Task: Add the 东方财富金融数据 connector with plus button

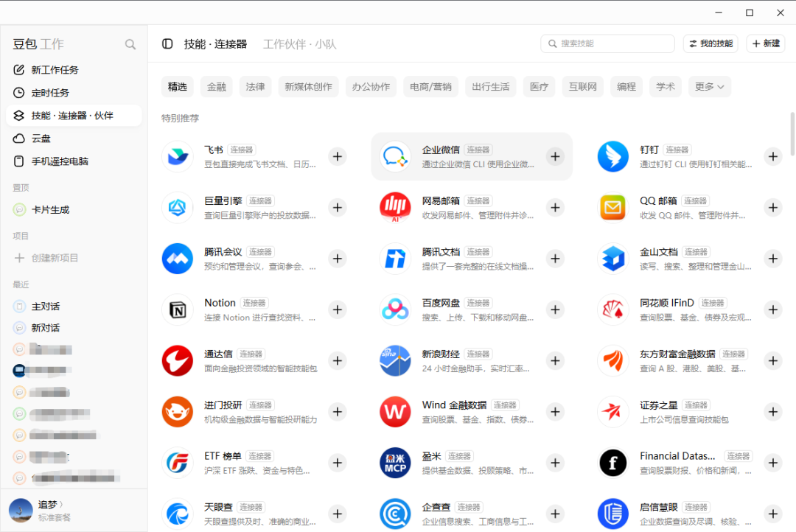Action: click(773, 360)
